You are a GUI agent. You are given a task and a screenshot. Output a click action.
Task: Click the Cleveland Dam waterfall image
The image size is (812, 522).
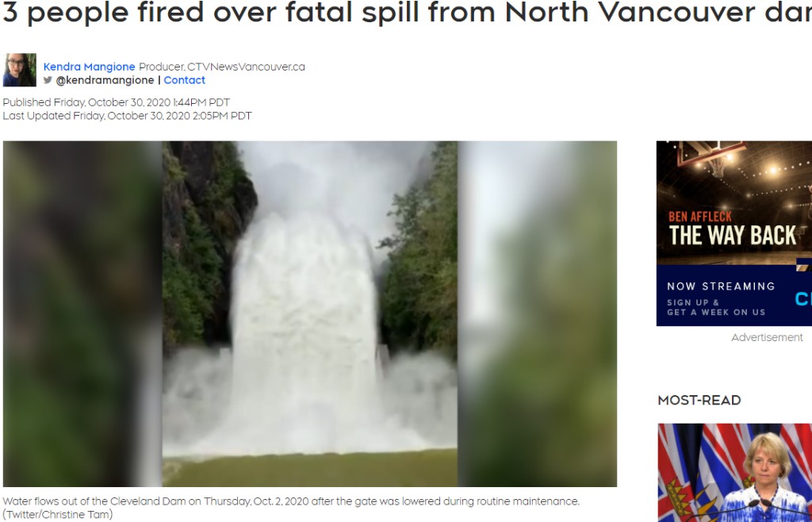click(310, 314)
